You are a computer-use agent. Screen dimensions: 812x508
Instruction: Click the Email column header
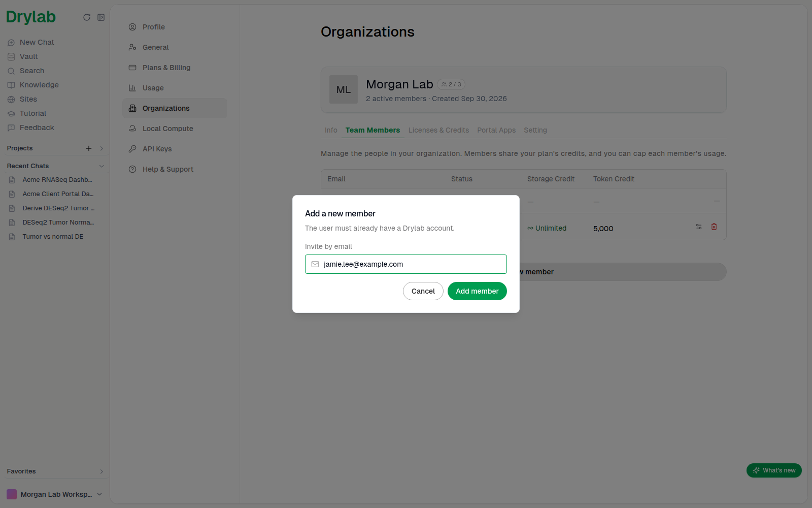(x=336, y=179)
